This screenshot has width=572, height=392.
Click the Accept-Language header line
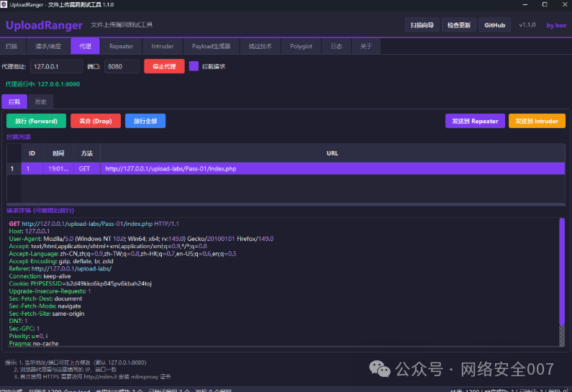pyautogui.click(x=122, y=253)
